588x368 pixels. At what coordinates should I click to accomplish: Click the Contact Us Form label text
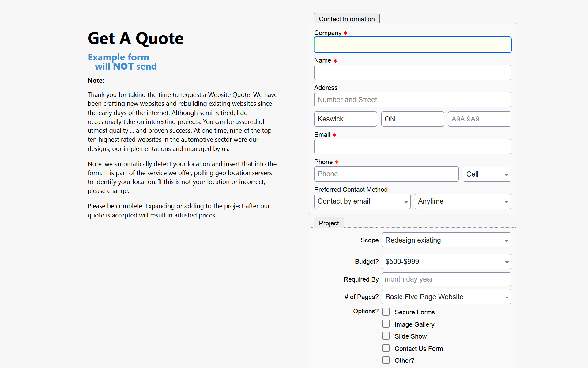[419, 349]
